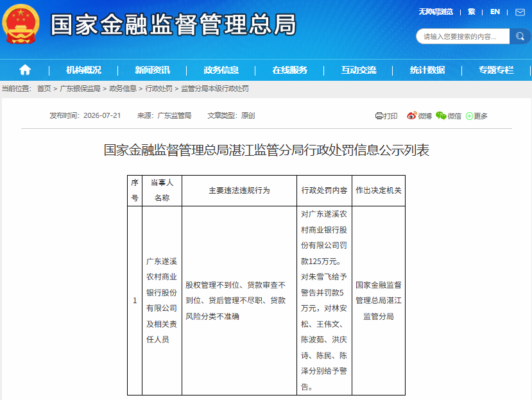Open the 在线服务 menu
The image size is (532, 400).
(x=290, y=70)
